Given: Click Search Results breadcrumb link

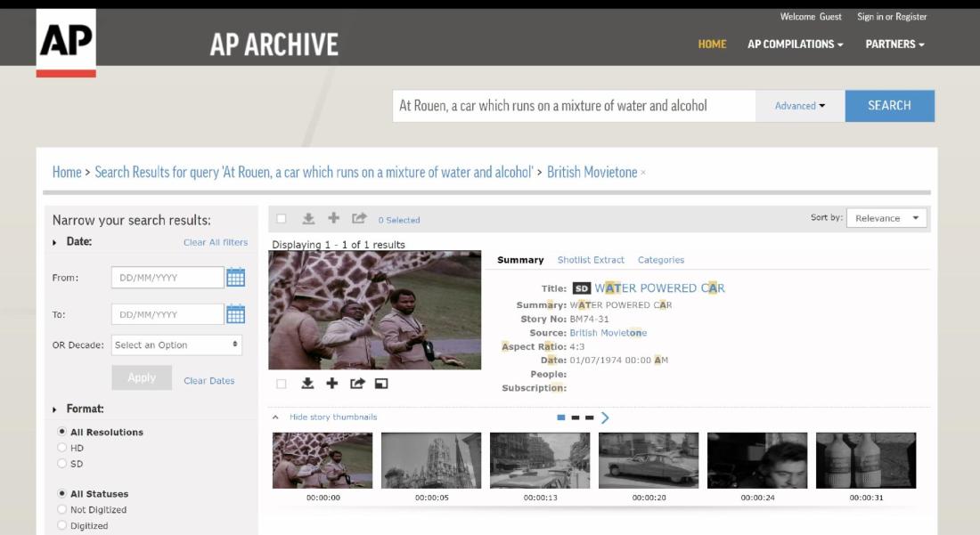Looking at the screenshot, I should click(314, 173).
